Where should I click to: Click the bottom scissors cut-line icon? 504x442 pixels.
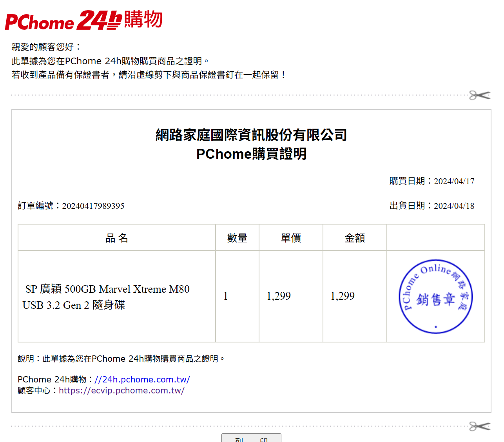click(x=480, y=426)
